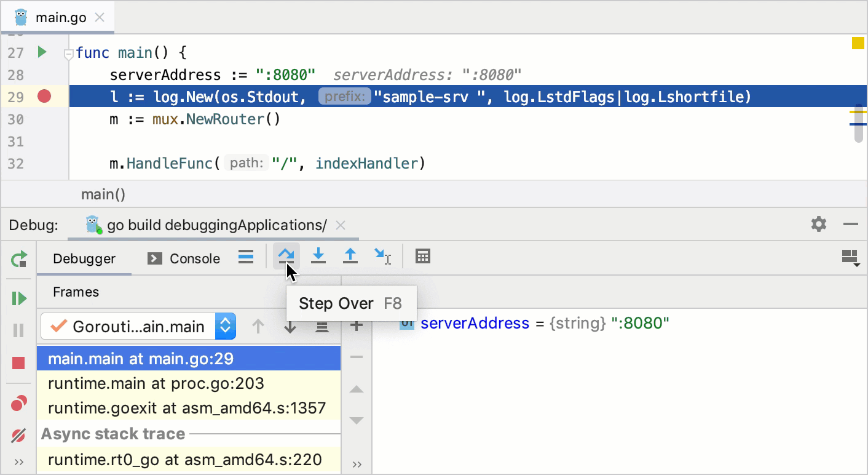868x475 pixels.
Task: Click the Step Over debugger icon
Action: (x=286, y=256)
